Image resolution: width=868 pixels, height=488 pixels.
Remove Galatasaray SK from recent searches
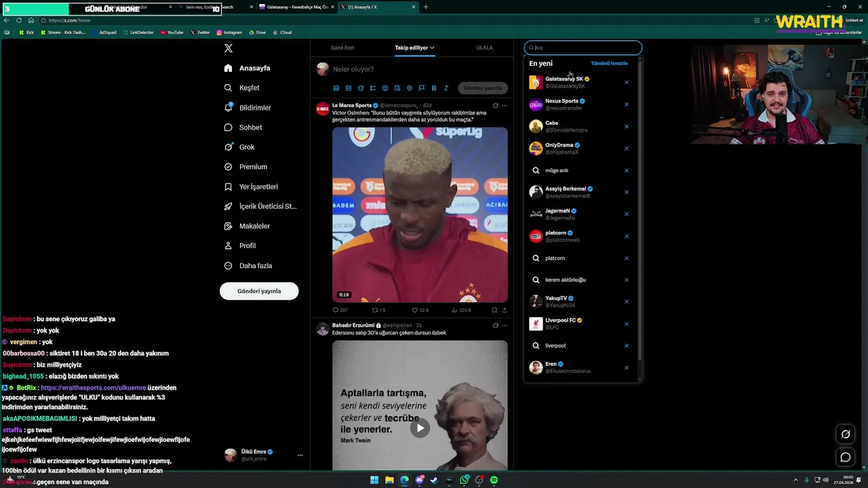(x=627, y=83)
